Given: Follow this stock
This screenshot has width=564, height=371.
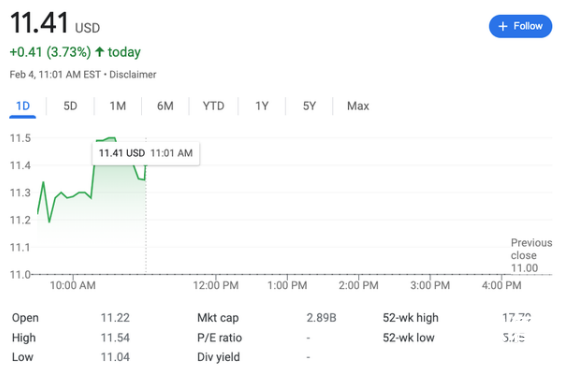Looking at the screenshot, I should 520,26.
